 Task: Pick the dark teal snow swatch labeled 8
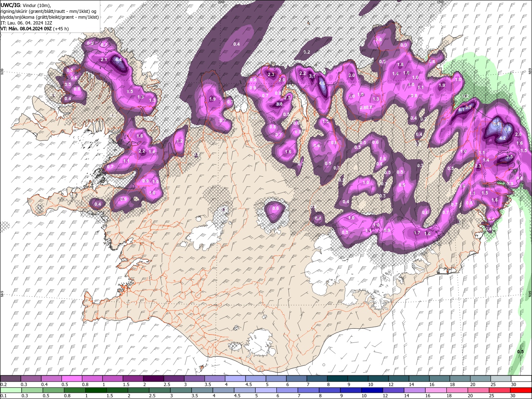337,378
